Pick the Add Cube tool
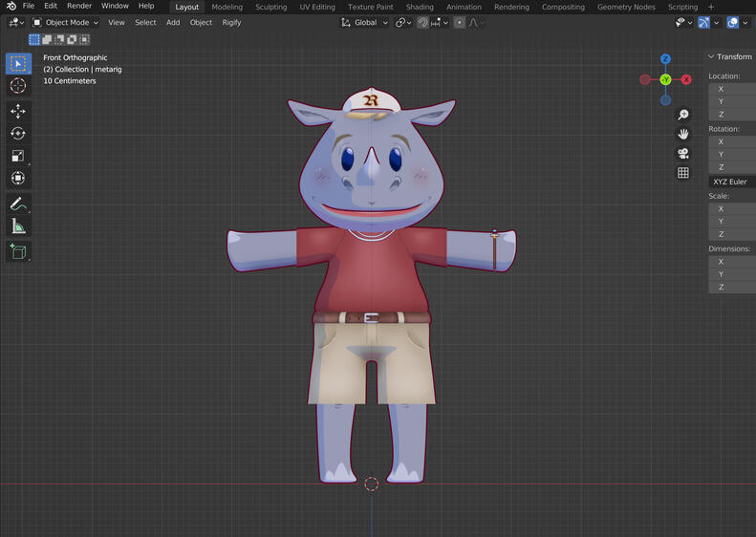This screenshot has height=537, width=756. click(18, 251)
